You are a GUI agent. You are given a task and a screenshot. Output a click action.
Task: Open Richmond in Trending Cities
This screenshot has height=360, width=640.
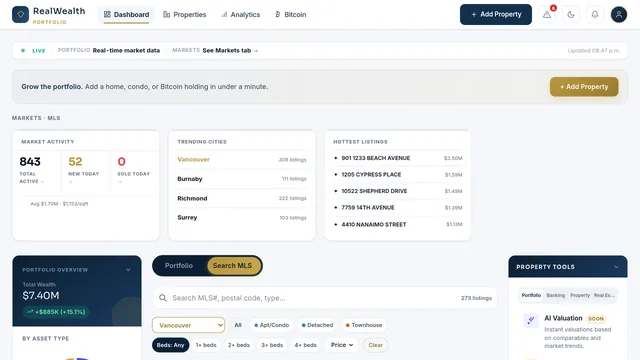point(242,198)
